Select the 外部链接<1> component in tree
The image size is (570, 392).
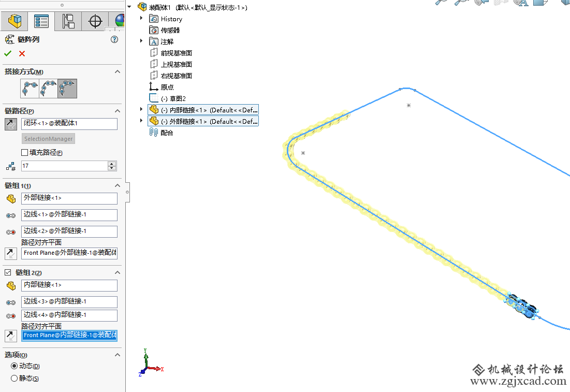tap(203, 121)
